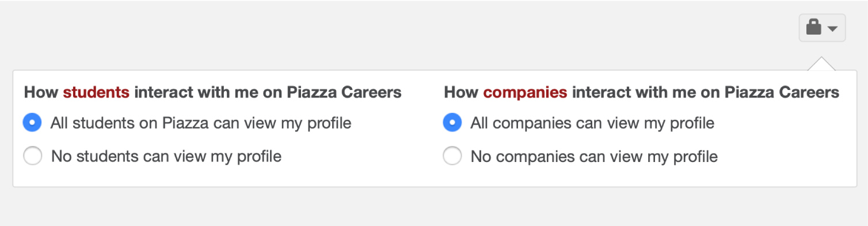The width and height of the screenshot is (868, 226).
Task: Select radio for all companies viewing profile
Action: click(452, 122)
